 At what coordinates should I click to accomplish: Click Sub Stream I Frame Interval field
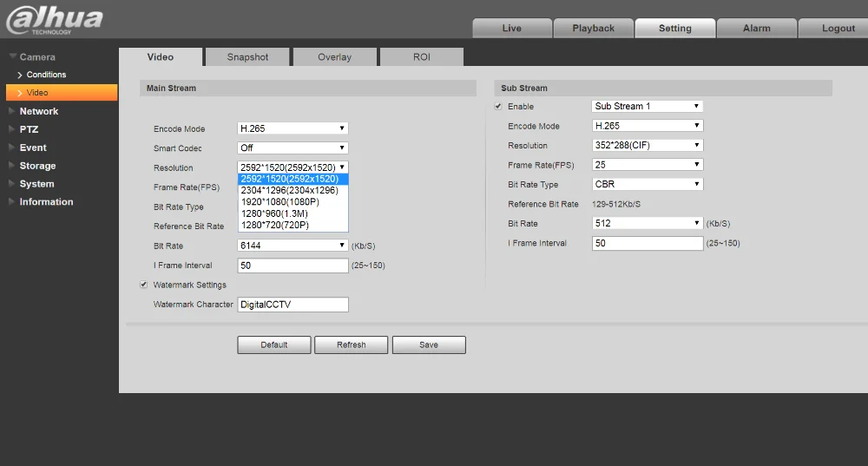648,243
